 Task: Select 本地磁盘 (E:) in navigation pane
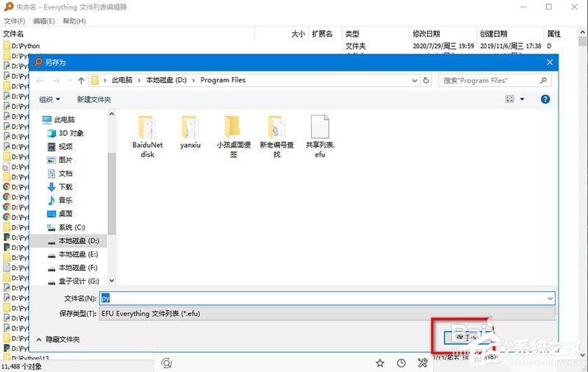(x=73, y=254)
